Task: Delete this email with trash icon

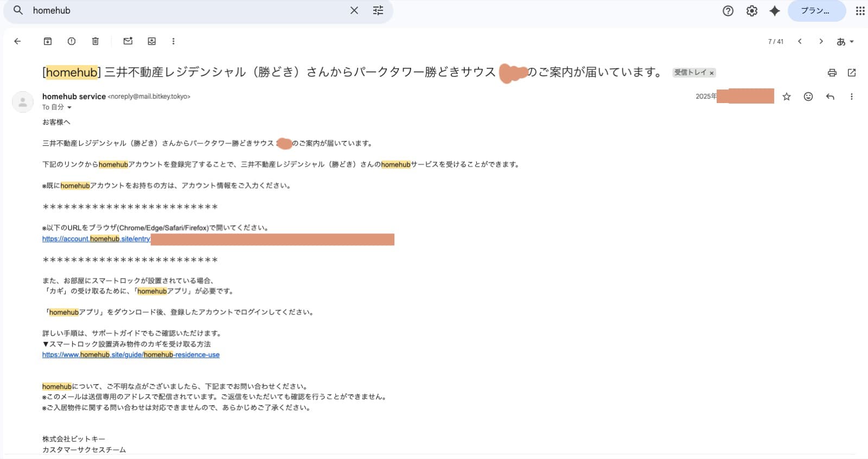Action: click(95, 41)
